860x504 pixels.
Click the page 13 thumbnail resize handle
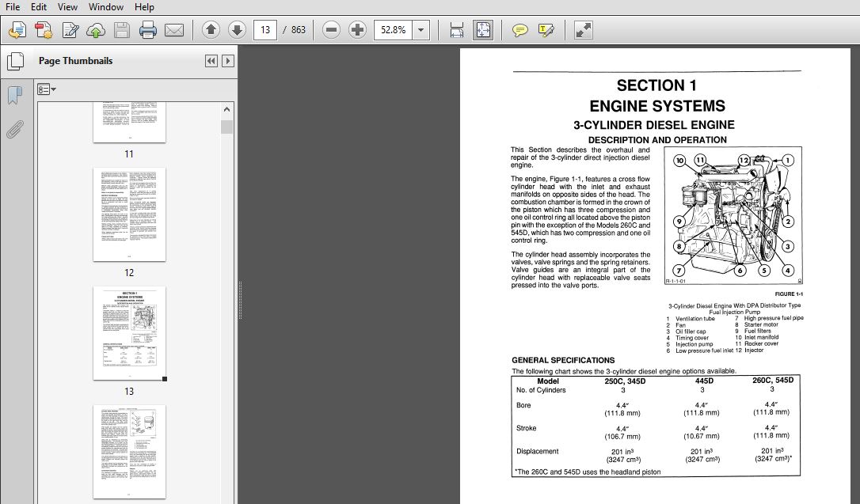pyautogui.click(x=165, y=379)
